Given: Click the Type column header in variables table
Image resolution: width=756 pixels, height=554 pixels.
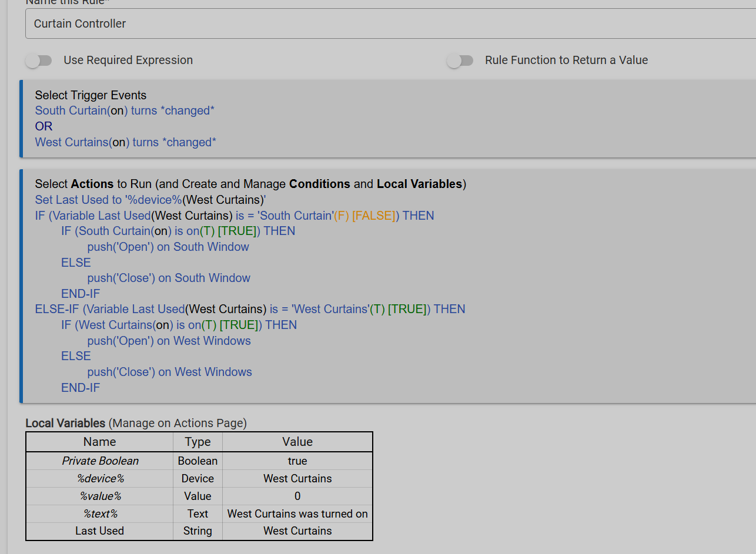Looking at the screenshot, I should point(198,442).
